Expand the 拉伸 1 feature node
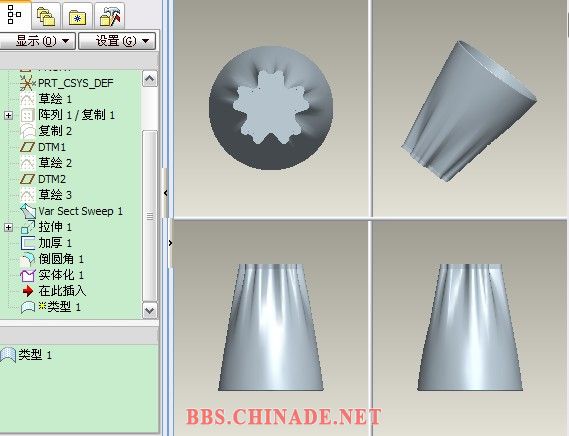This screenshot has height=436, width=569. 8,227
